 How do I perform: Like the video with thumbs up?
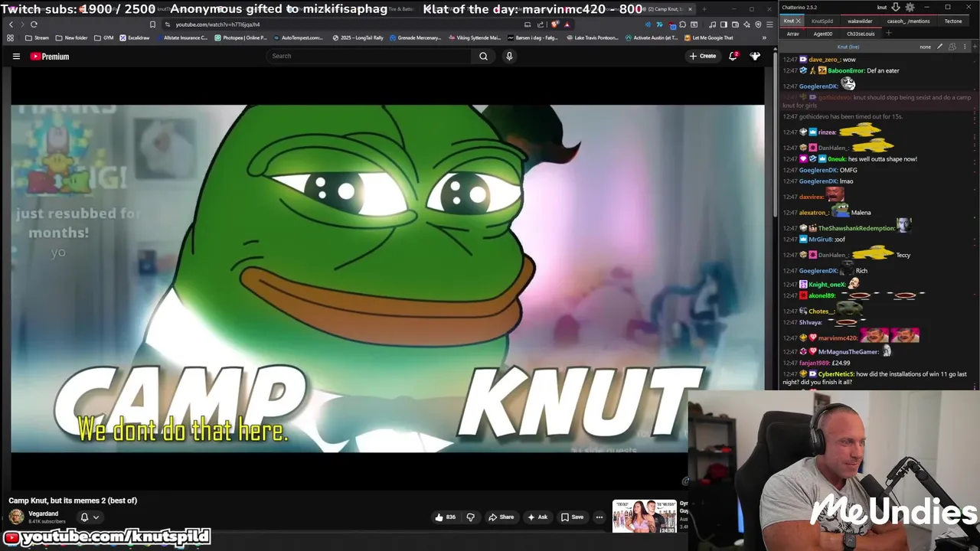click(446, 517)
